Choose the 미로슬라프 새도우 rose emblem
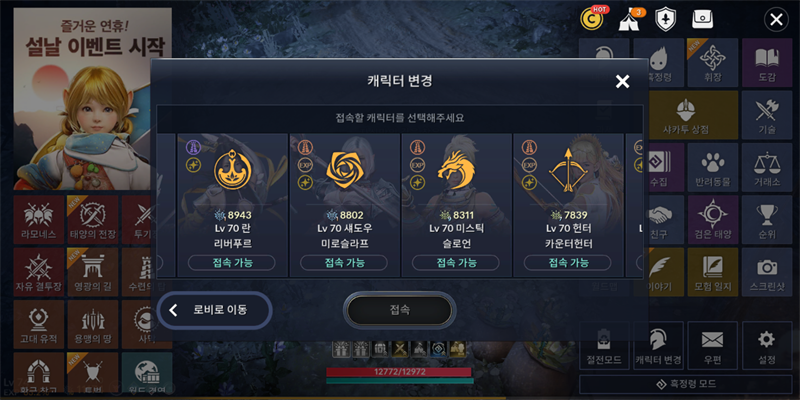 click(344, 169)
